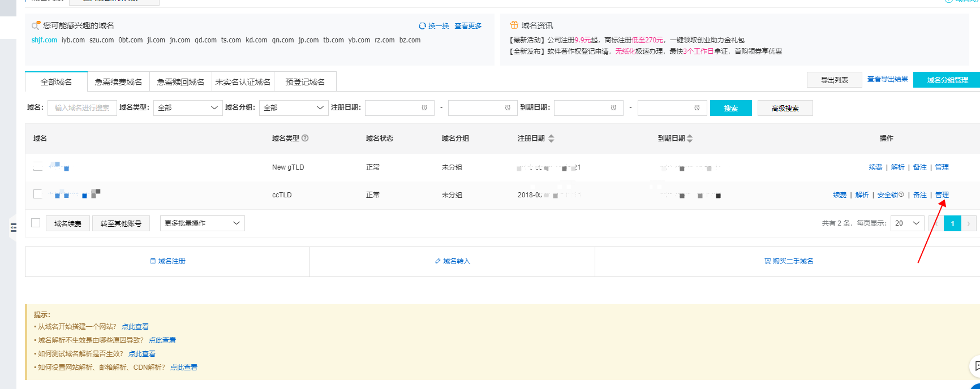
Task: Click 管理 in the ccTLD row
Action: pos(942,194)
